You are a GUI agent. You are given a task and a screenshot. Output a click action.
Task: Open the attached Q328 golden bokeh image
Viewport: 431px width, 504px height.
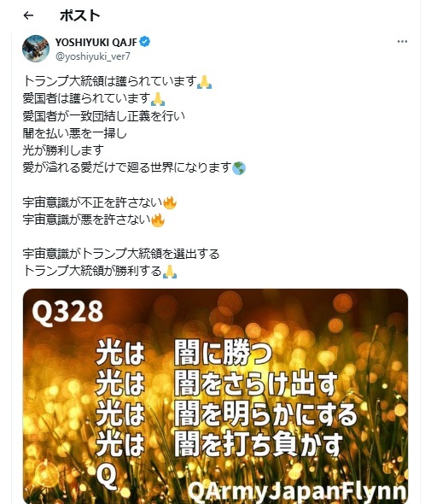point(215,396)
